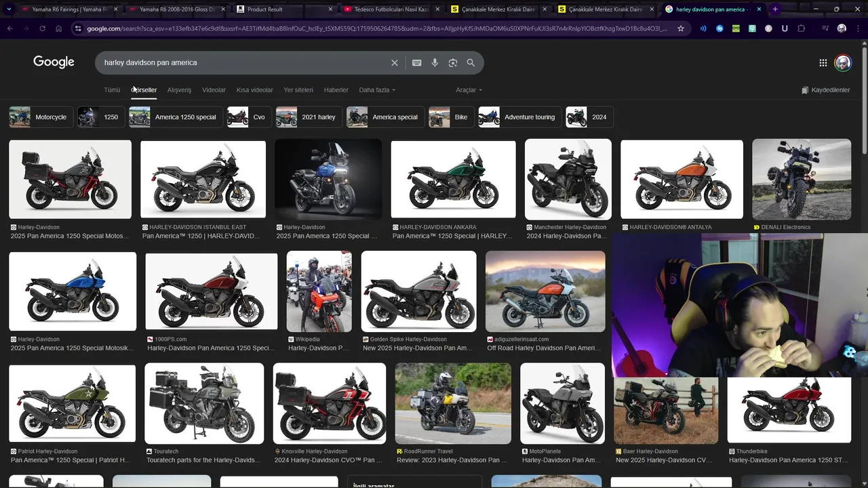
Task: Open the Wikipedia police motorcycle image
Action: coord(319,291)
